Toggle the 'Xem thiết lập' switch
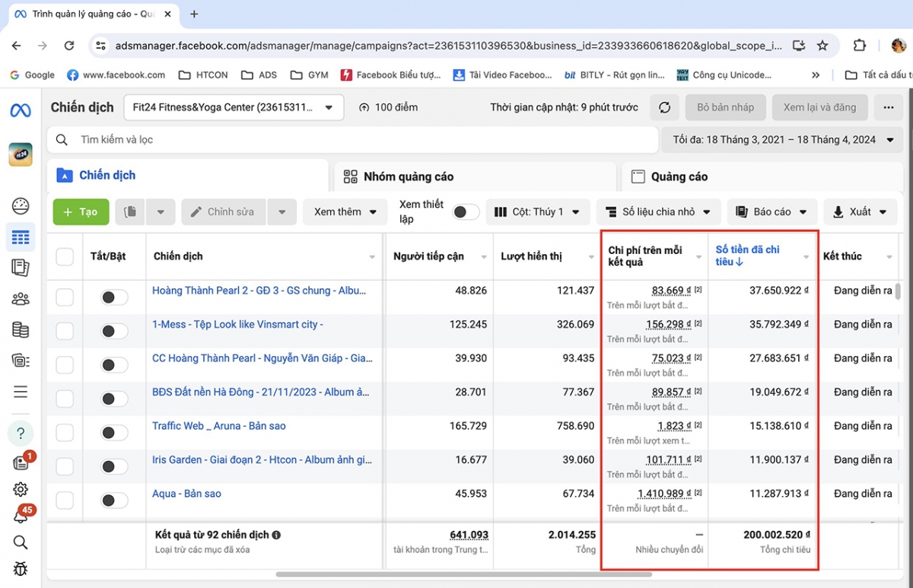The width and height of the screenshot is (913, 588). [x=466, y=212]
